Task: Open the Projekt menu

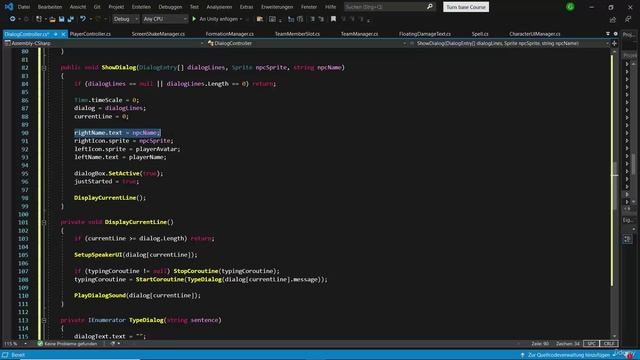Action: coord(116,7)
